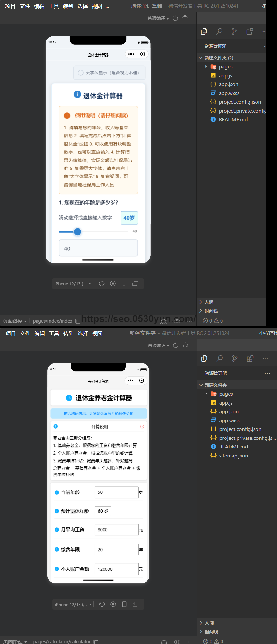Open 预计退休年龄 picker showing 60 岁

tap(103, 511)
